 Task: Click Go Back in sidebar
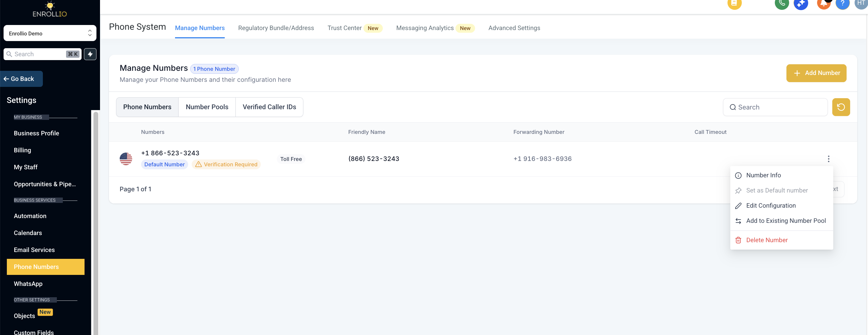(x=21, y=79)
